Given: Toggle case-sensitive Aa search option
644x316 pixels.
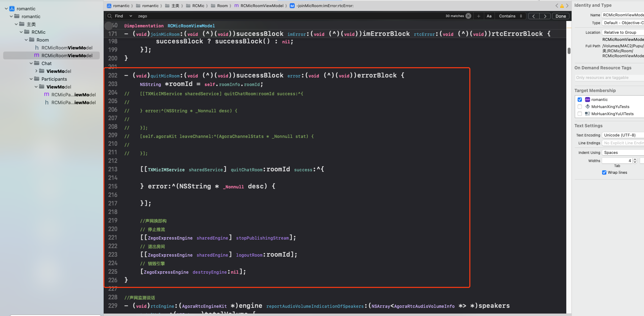Looking at the screenshot, I should (489, 16).
